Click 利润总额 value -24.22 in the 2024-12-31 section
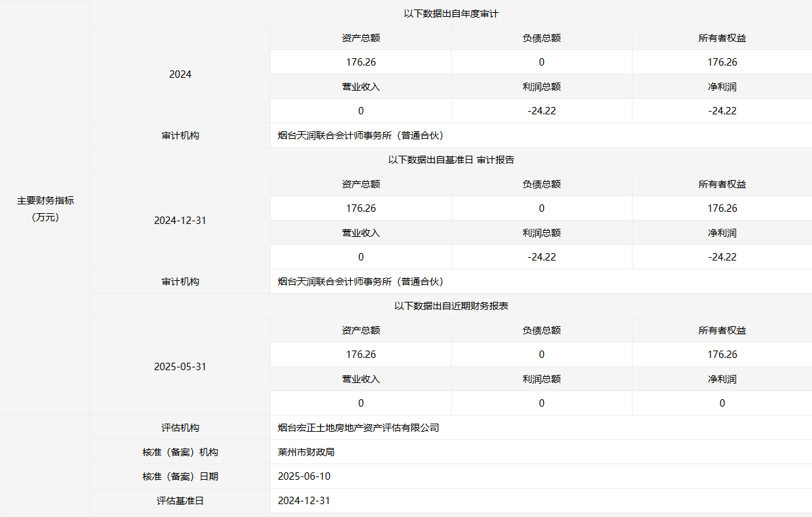 coord(542,257)
